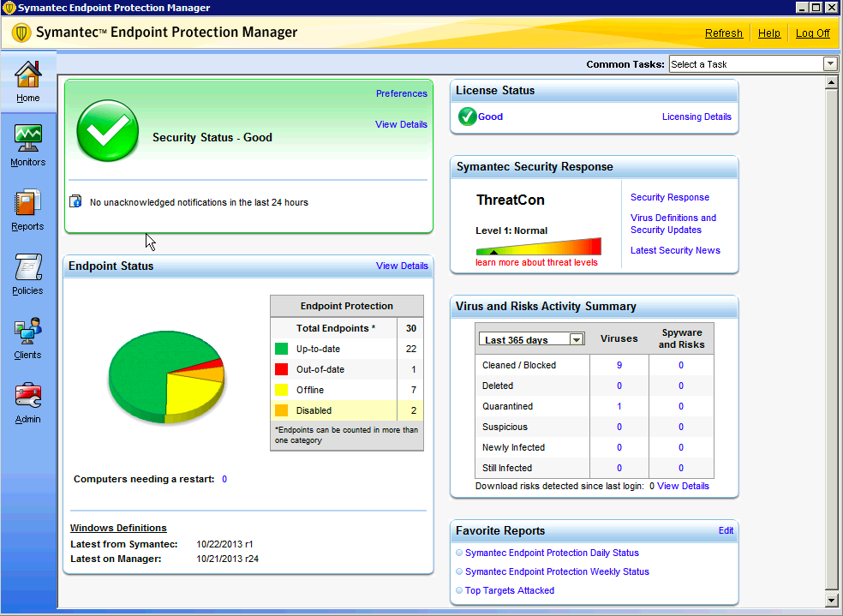Open Symantec Endpoint Protection Weekly Status report
843x616 pixels.
557,571
